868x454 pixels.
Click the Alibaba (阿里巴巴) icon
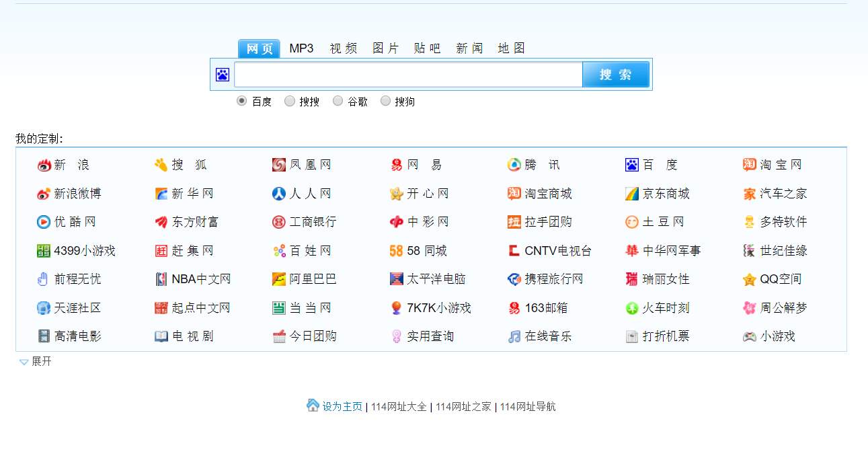click(279, 279)
